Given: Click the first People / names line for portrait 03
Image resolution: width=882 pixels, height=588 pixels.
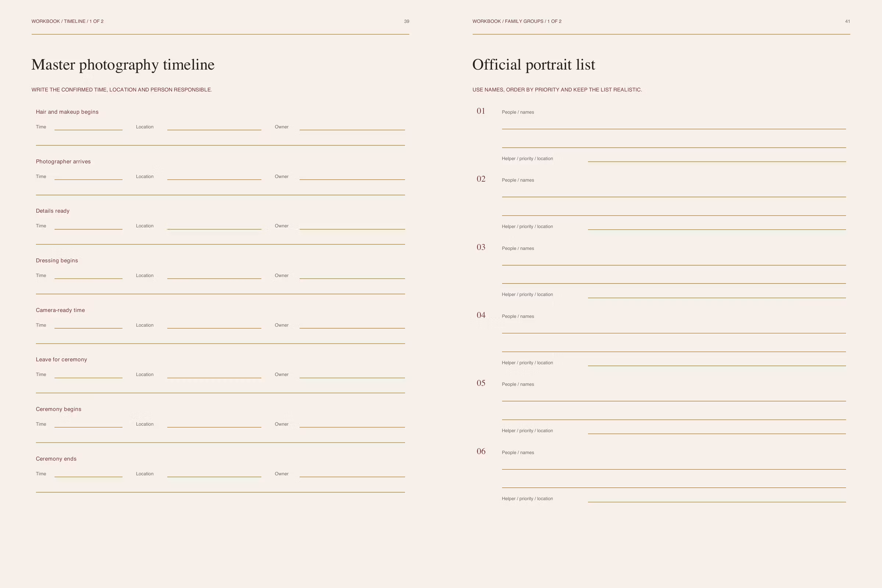Looking at the screenshot, I should click(674, 260).
